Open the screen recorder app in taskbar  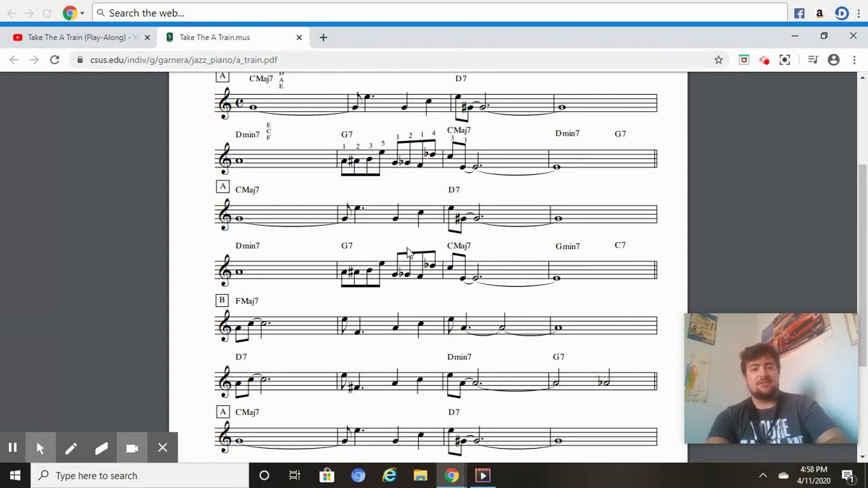pos(483,475)
